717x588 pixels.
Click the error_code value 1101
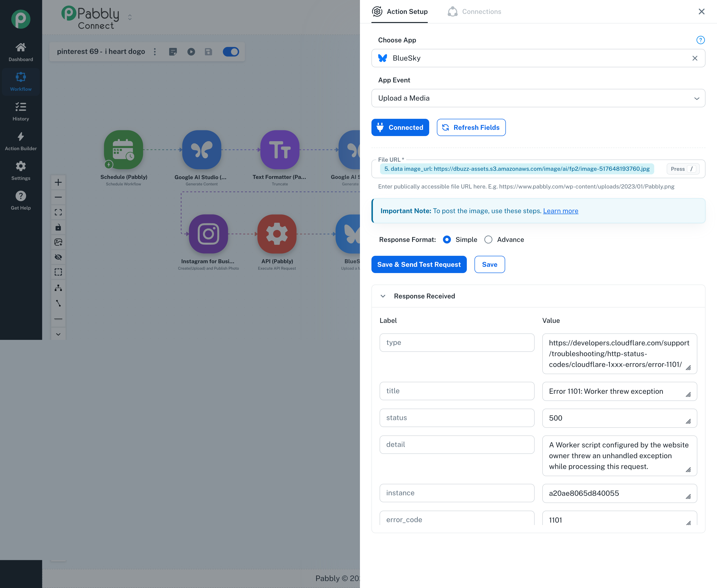click(x=619, y=518)
